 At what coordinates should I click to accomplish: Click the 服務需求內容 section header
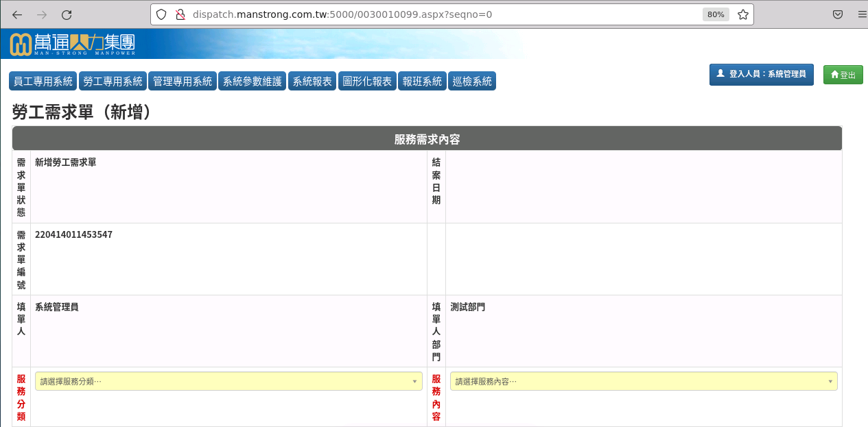[x=427, y=139]
